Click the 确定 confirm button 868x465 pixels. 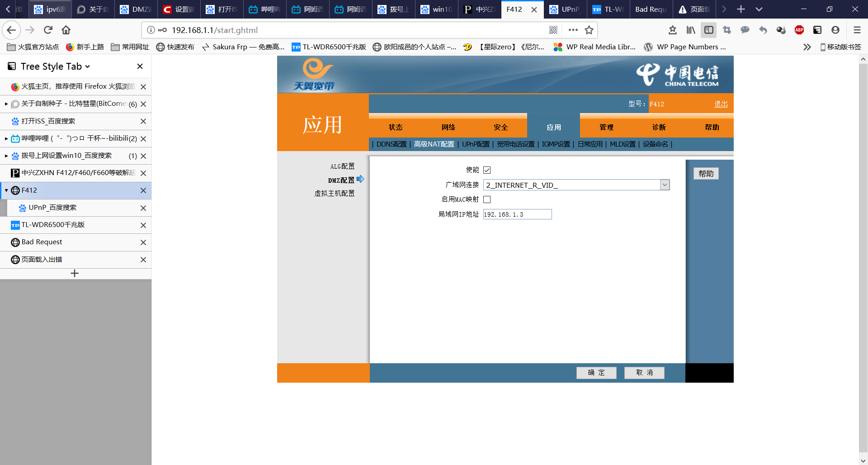(x=596, y=372)
